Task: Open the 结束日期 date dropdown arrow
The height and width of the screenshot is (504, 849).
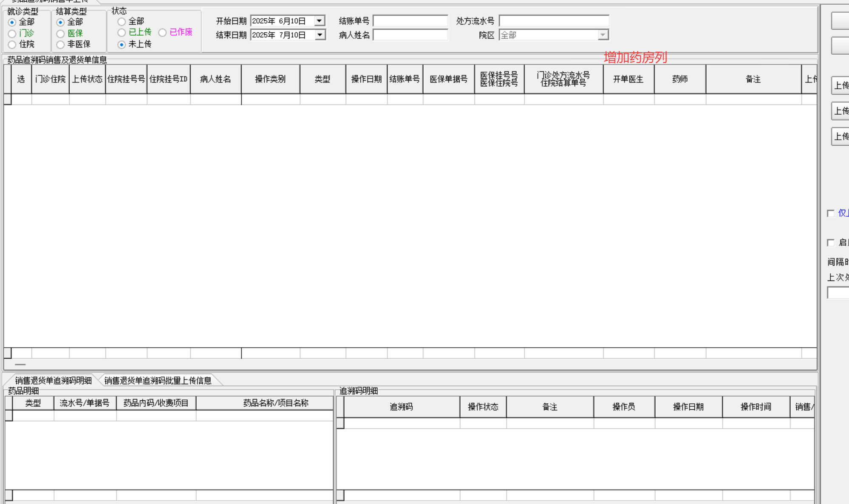Action: (320, 35)
